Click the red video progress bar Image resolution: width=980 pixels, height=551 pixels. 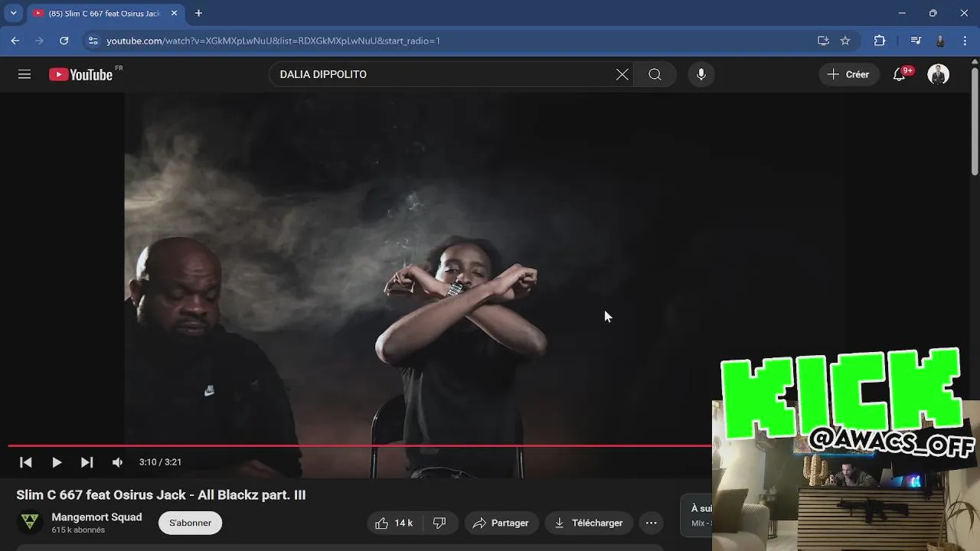pyautogui.click(x=360, y=445)
